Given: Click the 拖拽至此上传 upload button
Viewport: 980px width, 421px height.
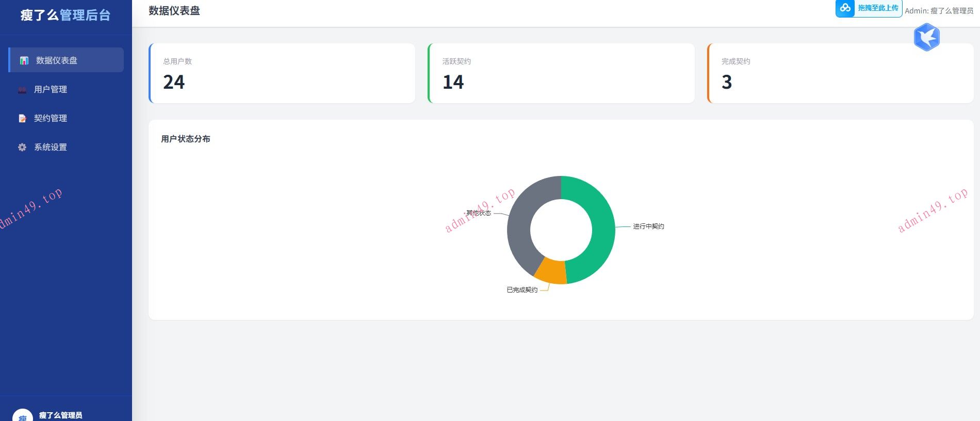Looking at the screenshot, I should click(x=878, y=8).
